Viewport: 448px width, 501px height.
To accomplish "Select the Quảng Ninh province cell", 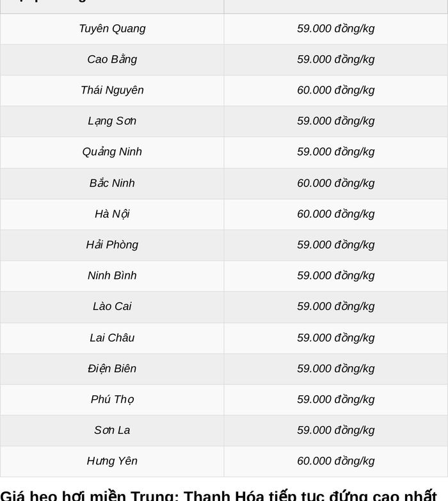I will (112, 152).
